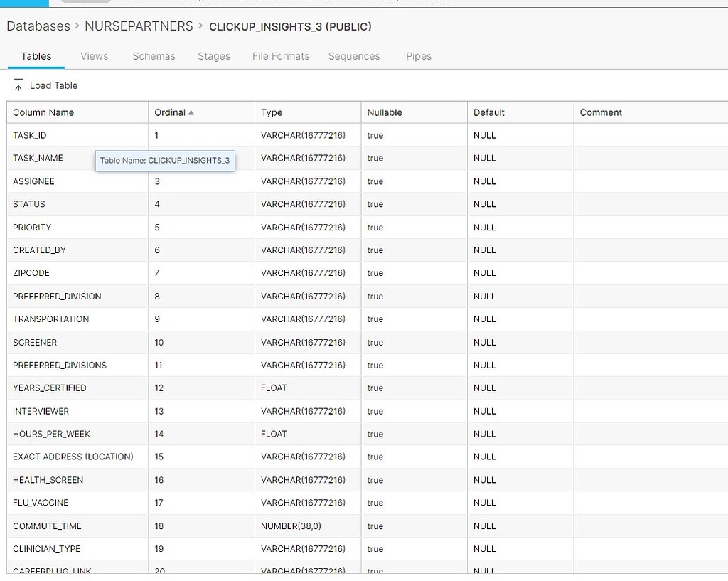This screenshot has height=581, width=728.
Task: Click the Default column header
Action: (489, 112)
